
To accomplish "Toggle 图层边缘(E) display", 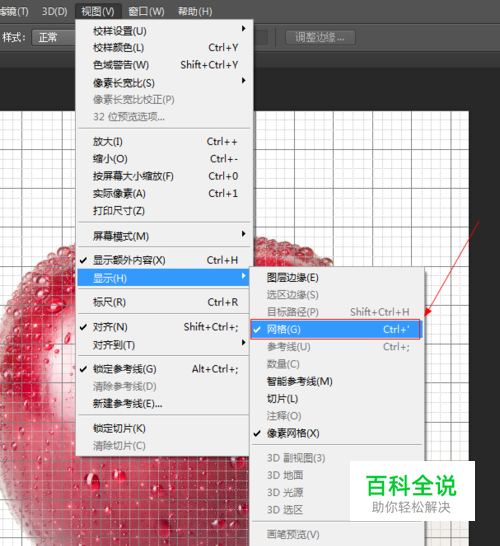I will (x=336, y=278).
